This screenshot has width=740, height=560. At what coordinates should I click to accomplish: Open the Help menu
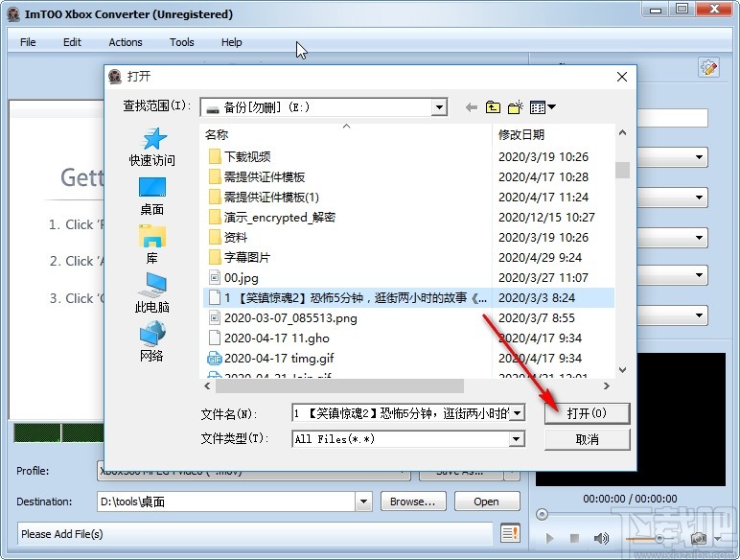(x=232, y=42)
